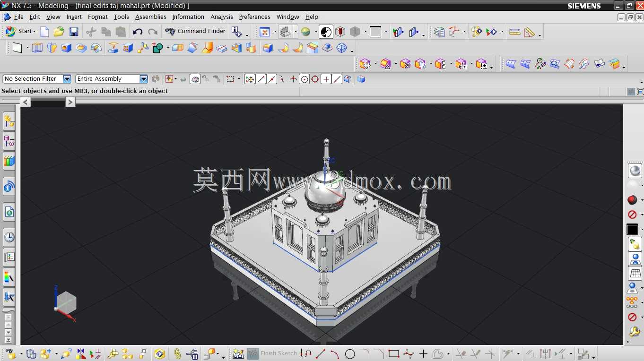Viewport: 644px width, 361px height.
Task: Open the Assemblies menu
Action: coord(150,17)
